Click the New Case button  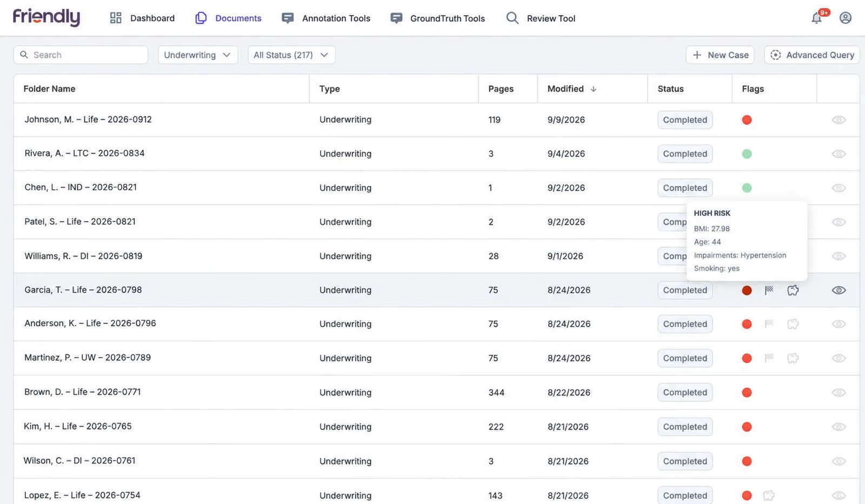tap(721, 55)
